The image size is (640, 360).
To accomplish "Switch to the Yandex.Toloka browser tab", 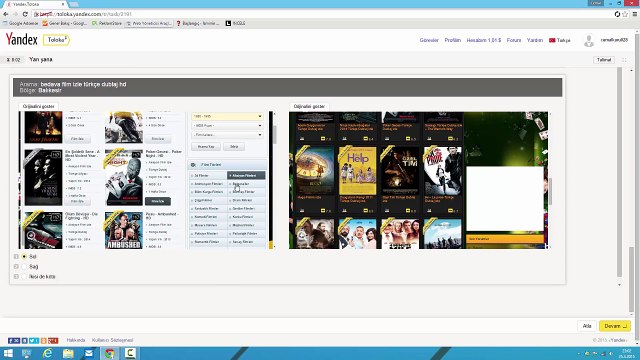I will [x=35, y=4].
